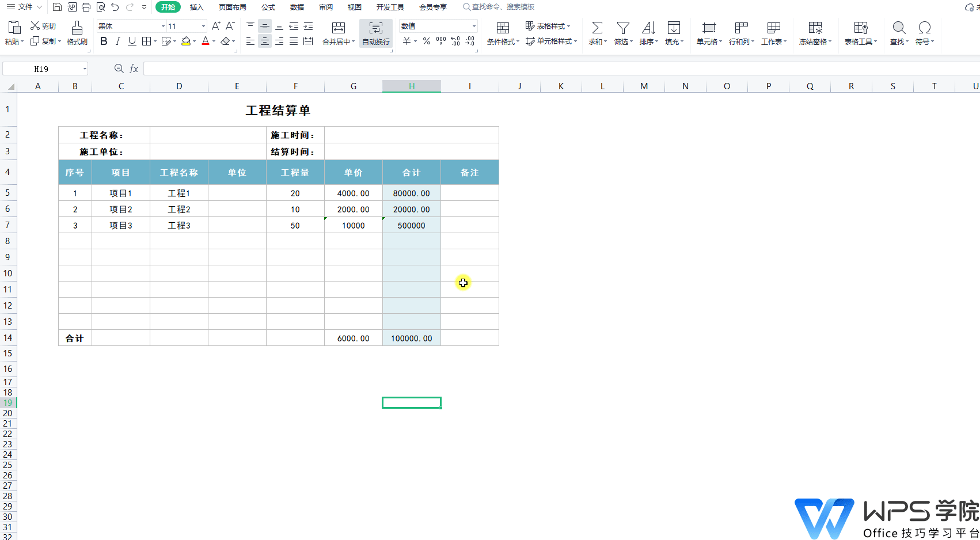
Task: Increase indent of cell text
Action: [308, 26]
